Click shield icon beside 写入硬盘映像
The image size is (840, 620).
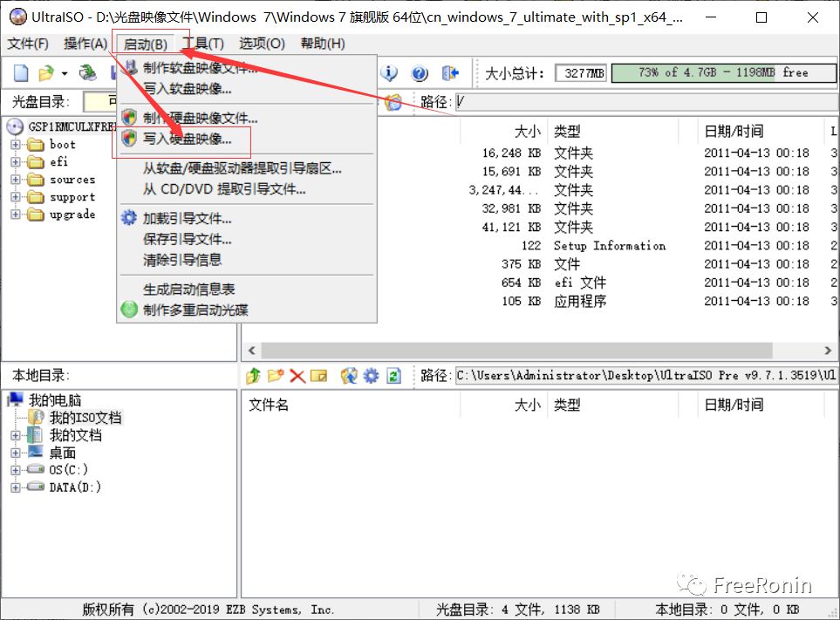tap(128, 139)
